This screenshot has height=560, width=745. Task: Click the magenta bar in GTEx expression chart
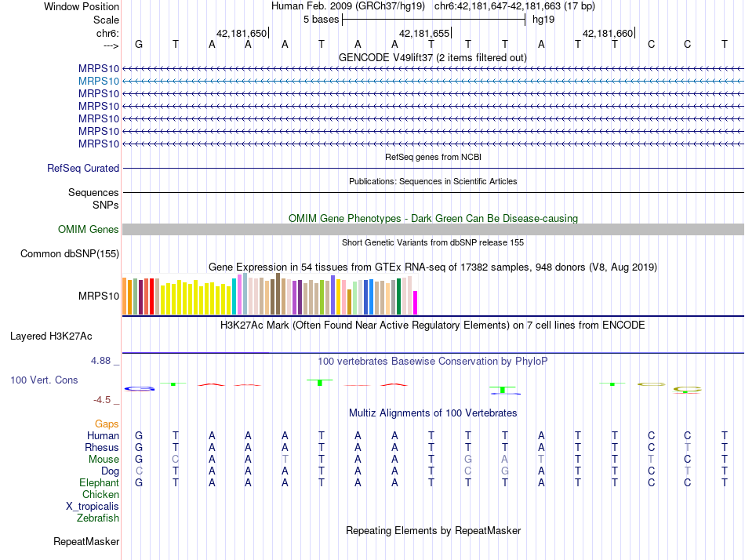click(416, 302)
